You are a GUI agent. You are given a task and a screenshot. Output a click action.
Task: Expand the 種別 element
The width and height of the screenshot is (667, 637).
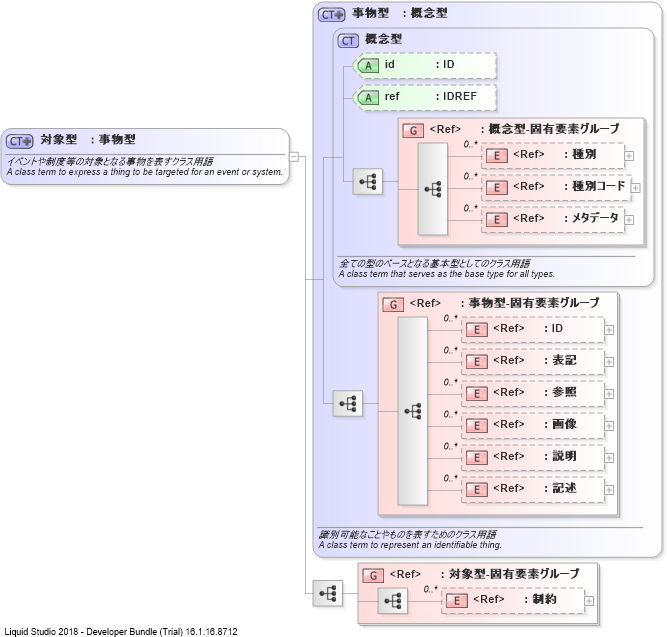tap(629, 156)
